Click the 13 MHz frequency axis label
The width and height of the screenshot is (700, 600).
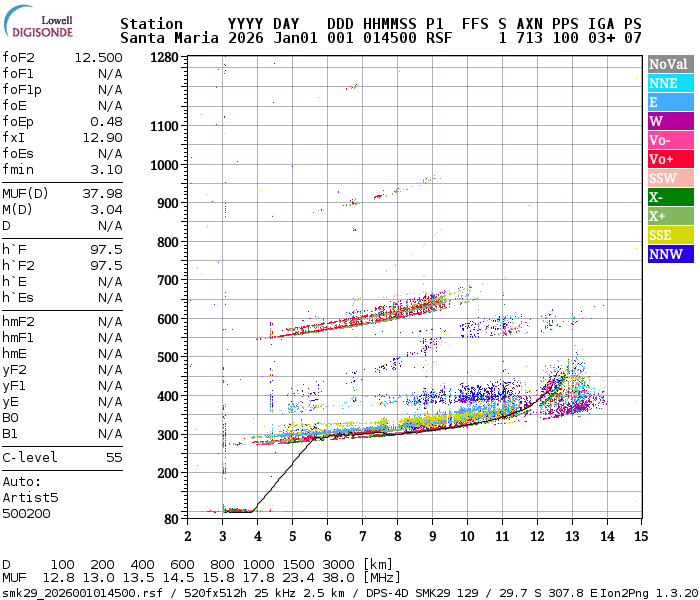[572, 536]
